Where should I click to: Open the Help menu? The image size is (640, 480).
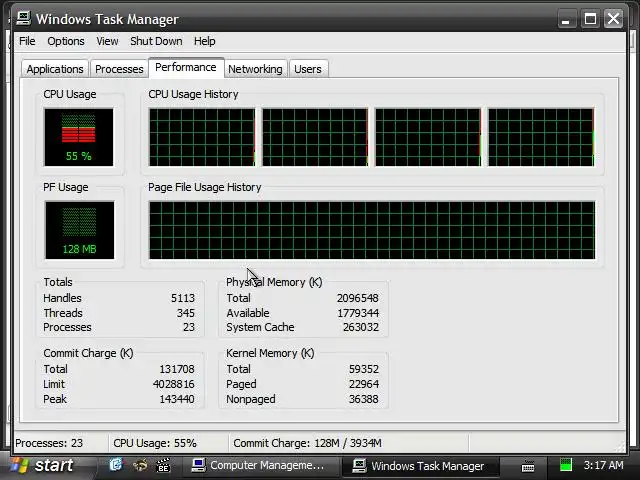(204, 41)
